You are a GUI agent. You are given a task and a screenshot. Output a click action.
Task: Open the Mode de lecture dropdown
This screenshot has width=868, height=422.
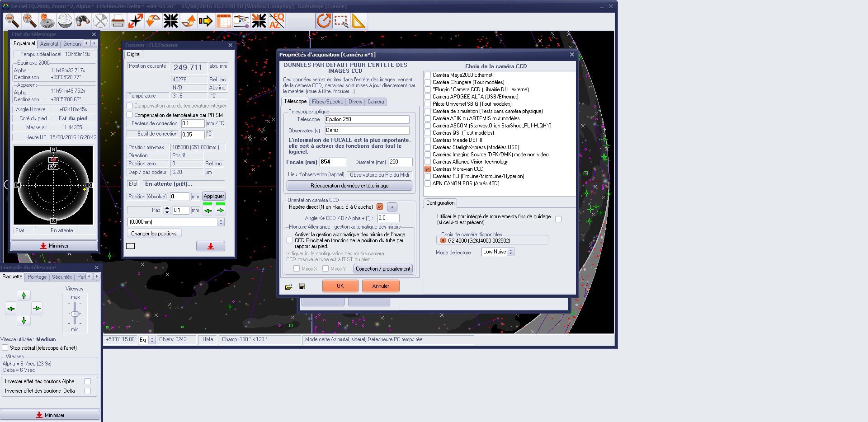510,252
